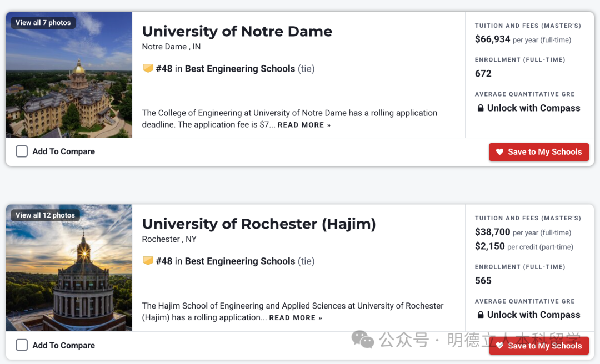The width and height of the screenshot is (600, 364).
Task: Select Rochester tuition value $38,700
Action: tap(492, 232)
